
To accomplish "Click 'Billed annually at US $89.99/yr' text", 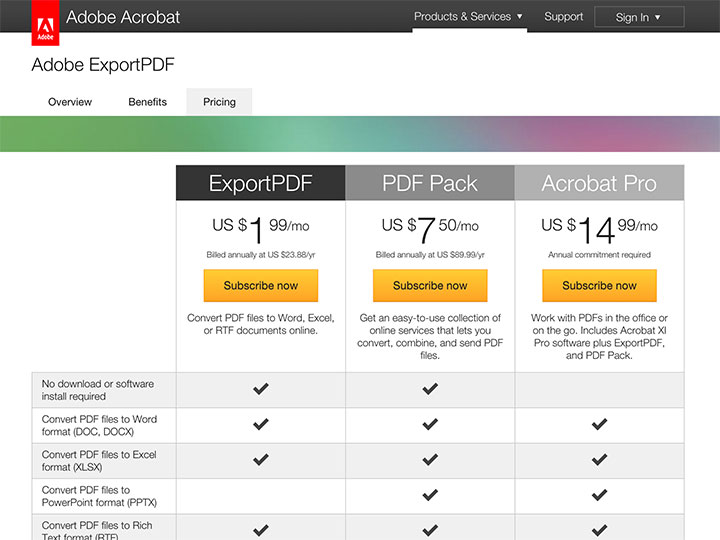I will 430,254.
